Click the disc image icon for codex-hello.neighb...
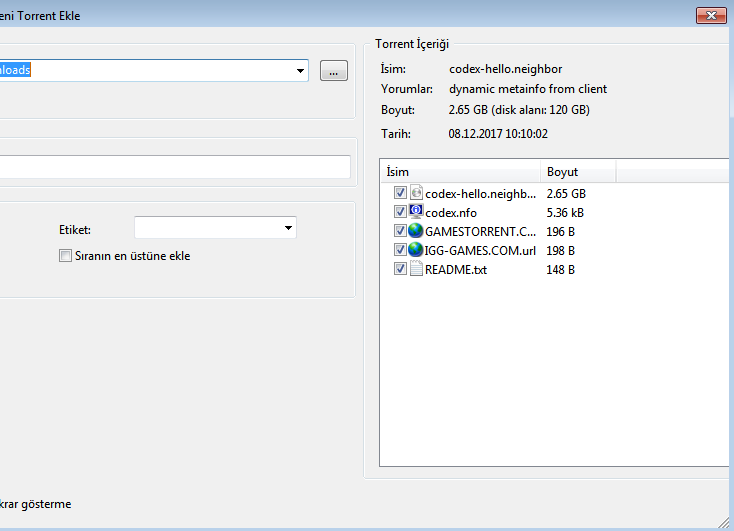 point(416,192)
